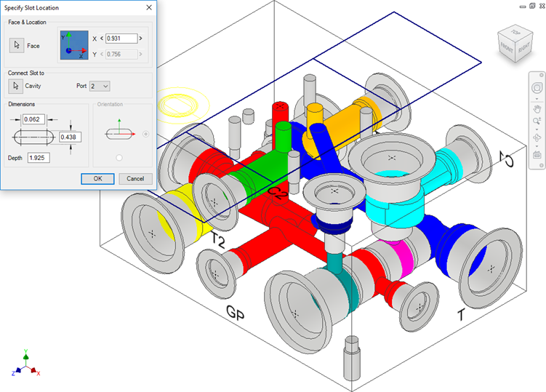Click OK to confirm slot location
The height and width of the screenshot is (392, 546).
[x=97, y=178]
